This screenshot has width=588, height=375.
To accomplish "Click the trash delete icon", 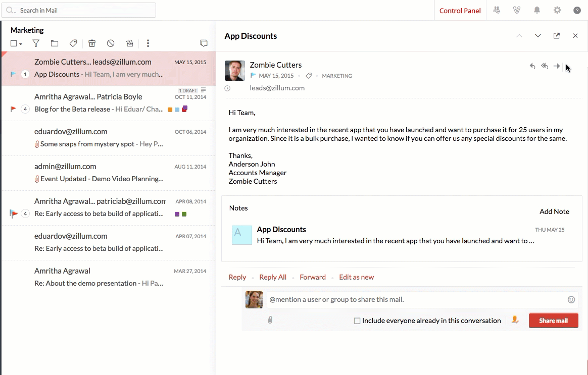I will tap(92, 43).
